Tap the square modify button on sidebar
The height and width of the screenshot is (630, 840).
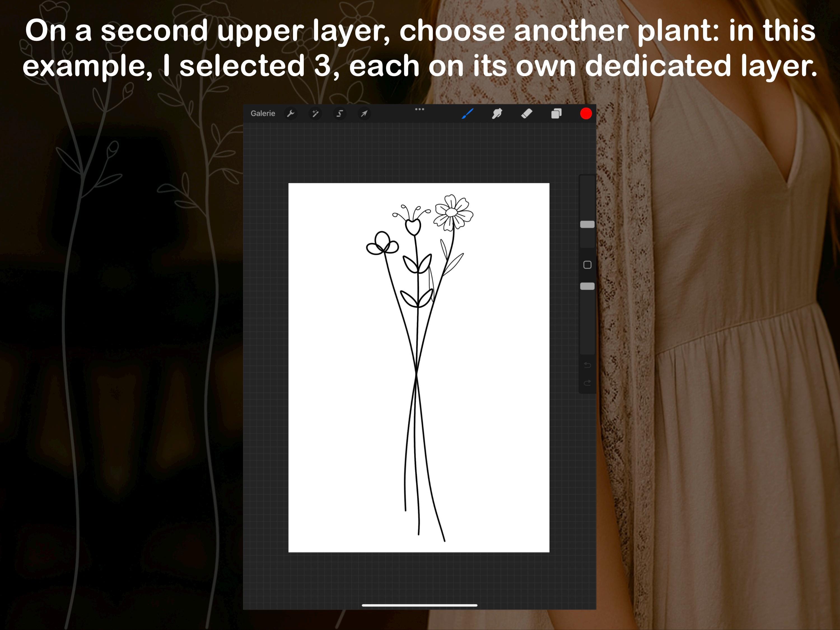[x=587, y=265]
